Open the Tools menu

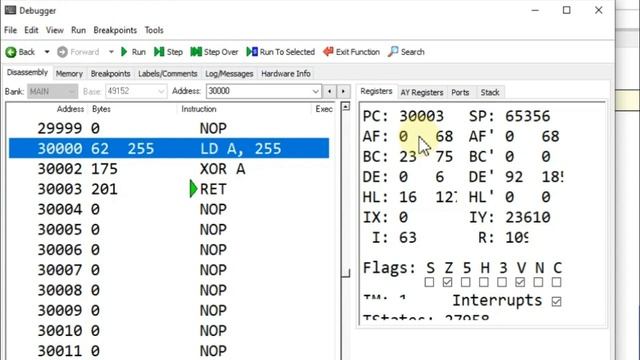click(x=154, y=30)
